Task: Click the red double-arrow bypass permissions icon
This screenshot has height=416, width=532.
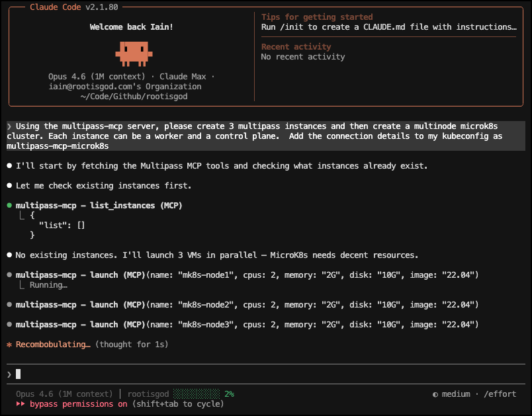Action: click(x=21, y=403)
